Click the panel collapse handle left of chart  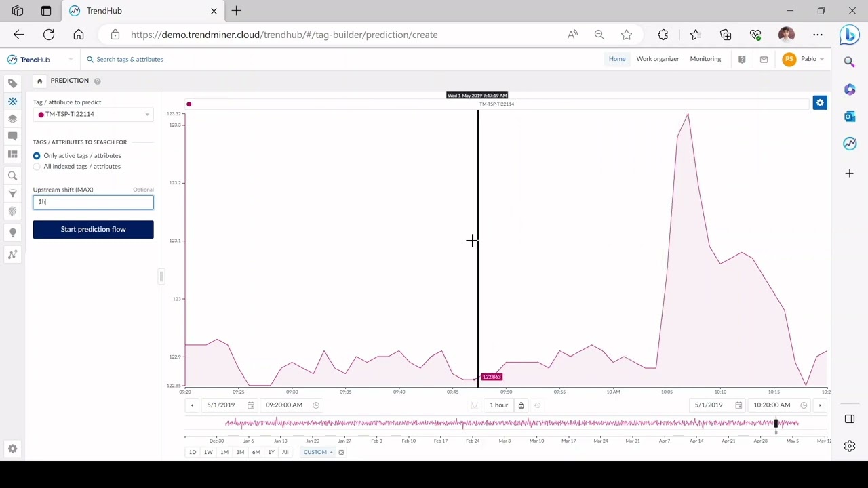[x=161, y=277]
